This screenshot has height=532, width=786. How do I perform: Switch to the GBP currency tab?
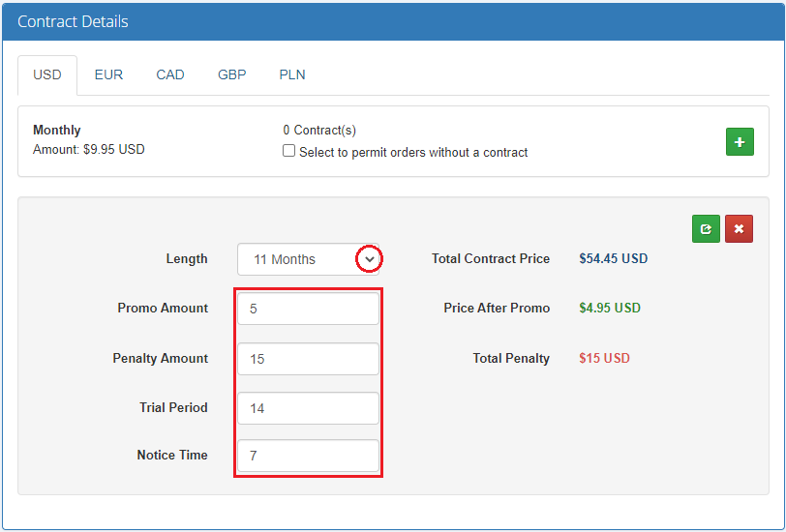tap(232, 74)
